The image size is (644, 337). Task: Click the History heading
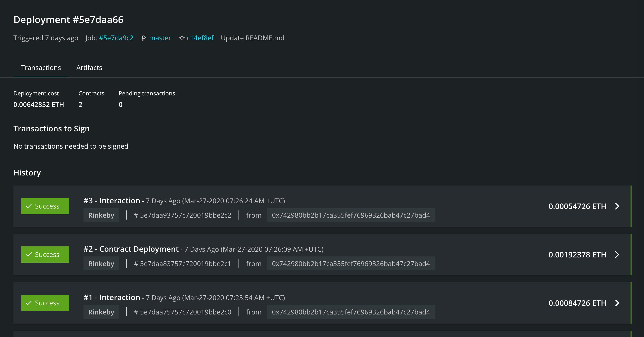point(27,173)
